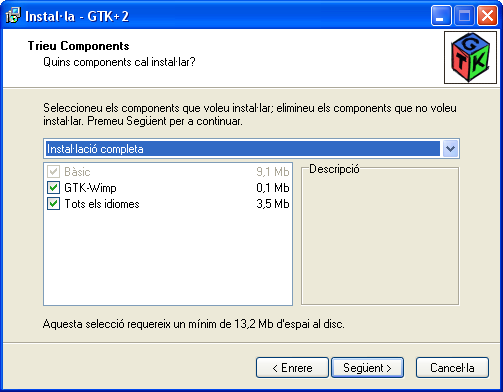Screen dimensions: 503x392
Task: Open the installation type dropdown arrow
Action: 450,149
